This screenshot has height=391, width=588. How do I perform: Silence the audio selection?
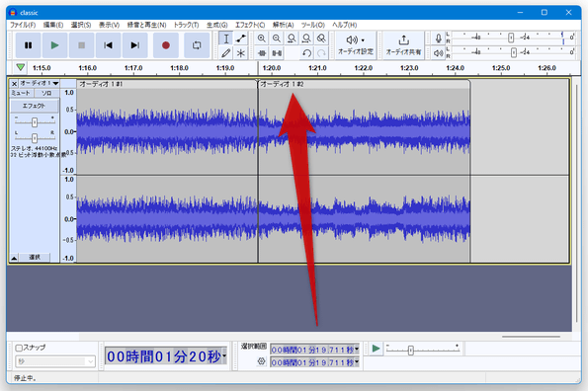277,53
